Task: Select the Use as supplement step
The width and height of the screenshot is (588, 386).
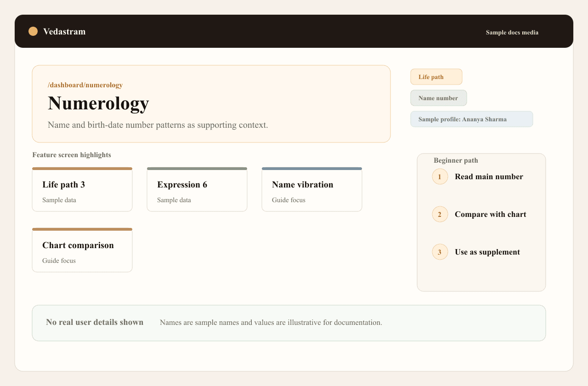Action: 487,252
